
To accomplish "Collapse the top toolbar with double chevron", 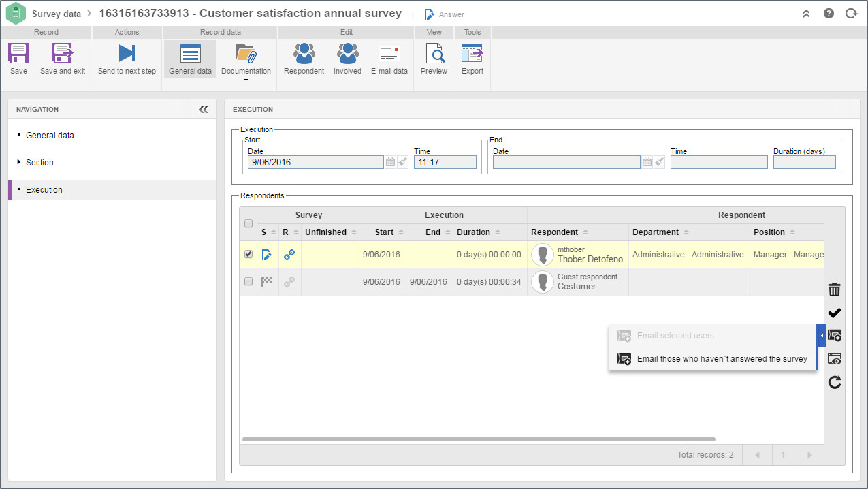I will [806, 14].
